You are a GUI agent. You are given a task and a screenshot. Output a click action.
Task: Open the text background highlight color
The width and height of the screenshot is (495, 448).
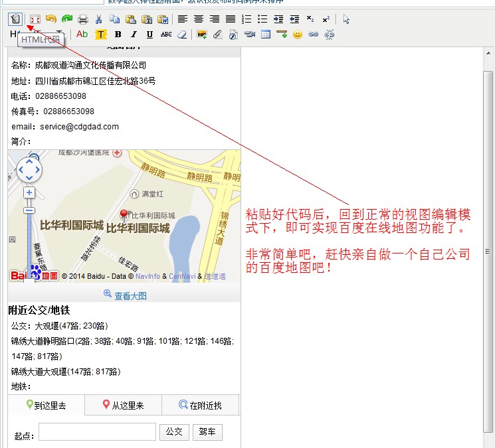(x=101, y=35)
